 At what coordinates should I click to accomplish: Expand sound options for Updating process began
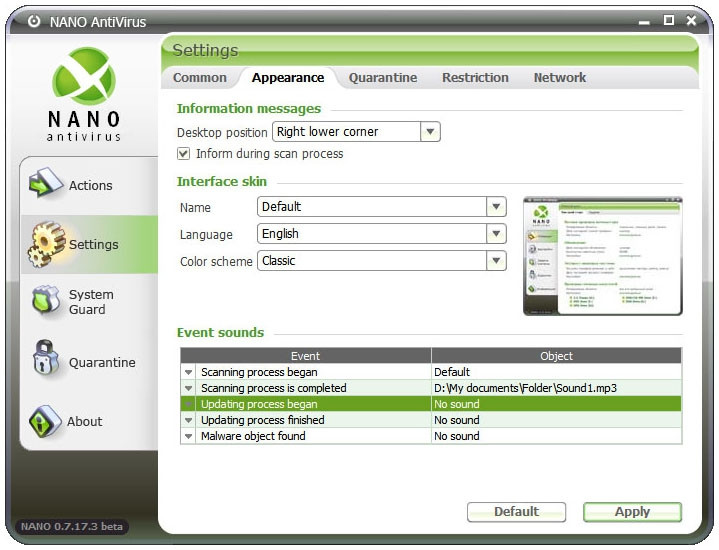pos(188,404)
